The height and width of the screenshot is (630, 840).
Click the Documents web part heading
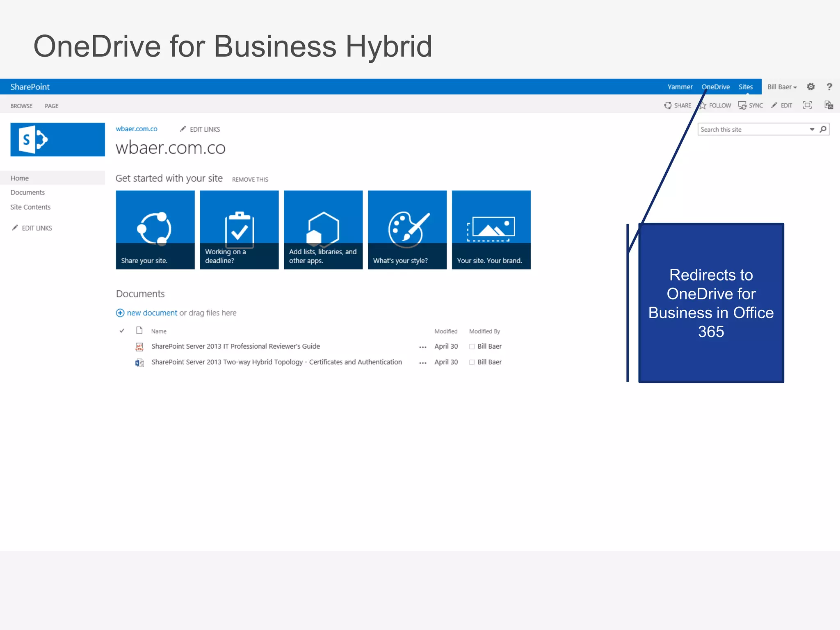pos(140,294)
